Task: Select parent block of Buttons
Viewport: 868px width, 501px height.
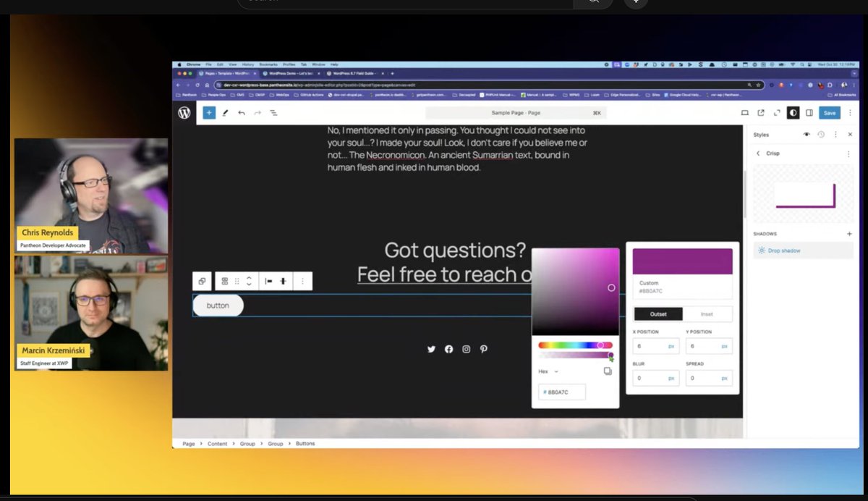Action: (202, 281)
